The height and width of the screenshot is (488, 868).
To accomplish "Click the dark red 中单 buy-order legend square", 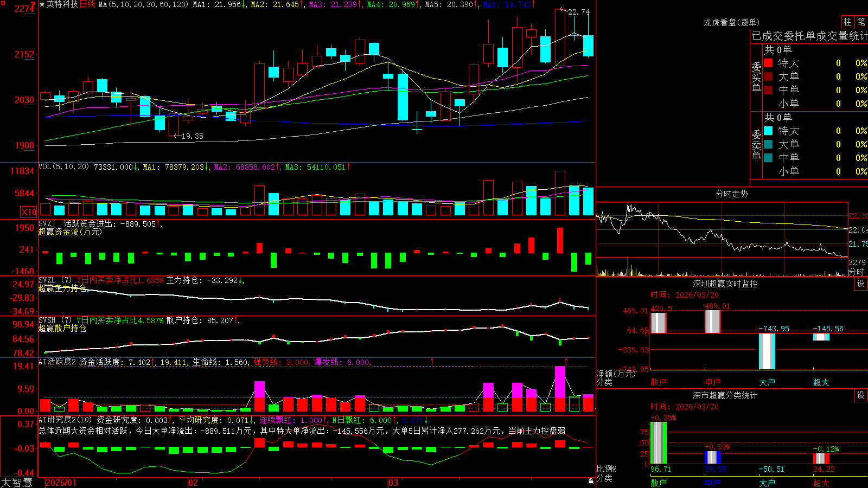I will 768,90.
